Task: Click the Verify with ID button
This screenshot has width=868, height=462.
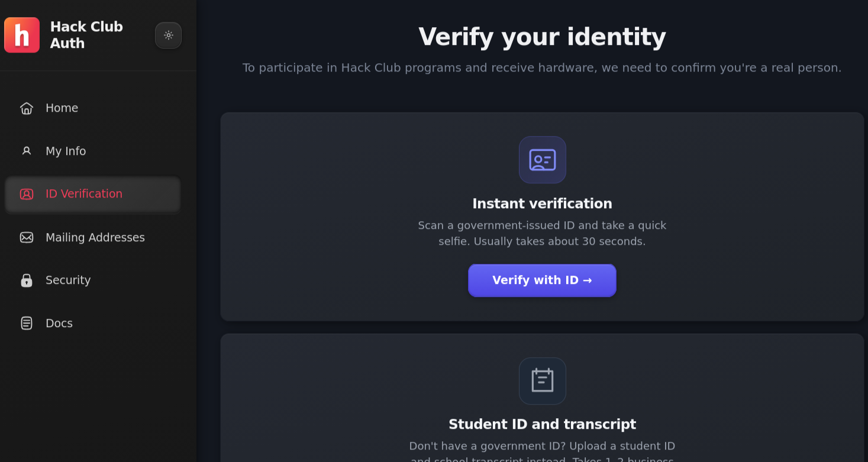Action: [542, 280]
